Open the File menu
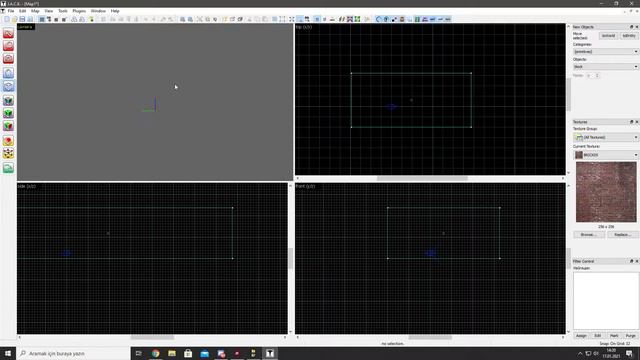This screenshot has width=640, height=360. tap(11, 11)
